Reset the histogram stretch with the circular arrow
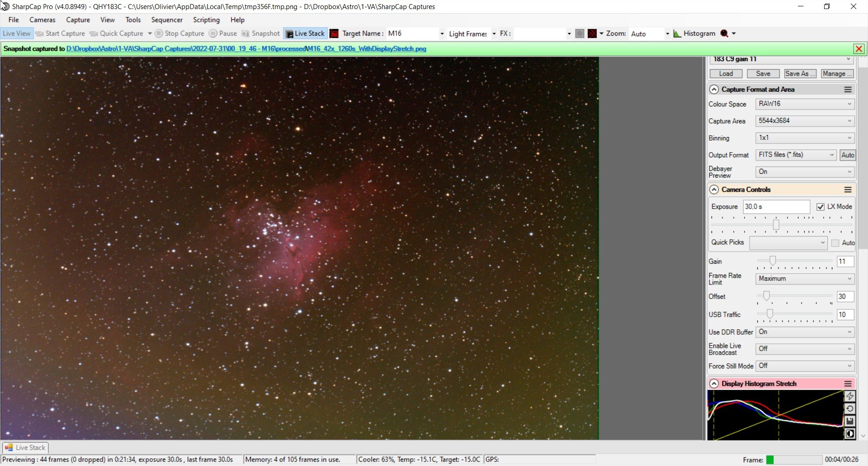This screenshot has width=868, height=466. 849,409
